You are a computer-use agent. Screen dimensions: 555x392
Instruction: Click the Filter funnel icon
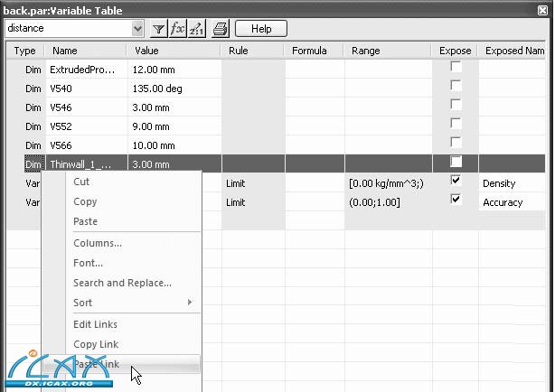pyautogui.click(x=158, y=29)
